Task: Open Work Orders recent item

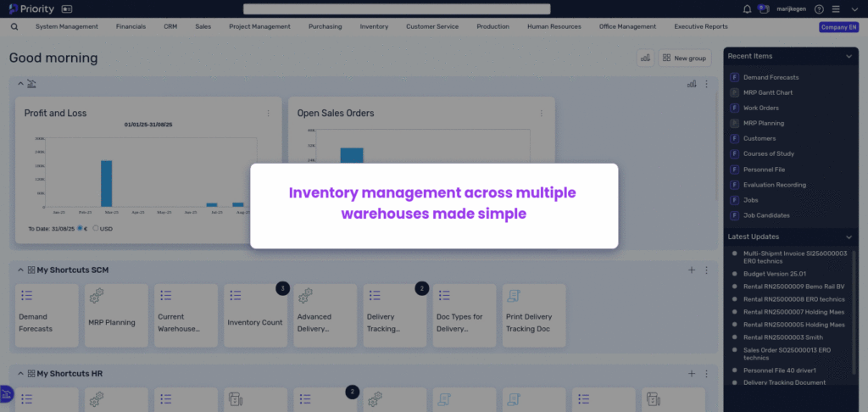Action: 761,108
